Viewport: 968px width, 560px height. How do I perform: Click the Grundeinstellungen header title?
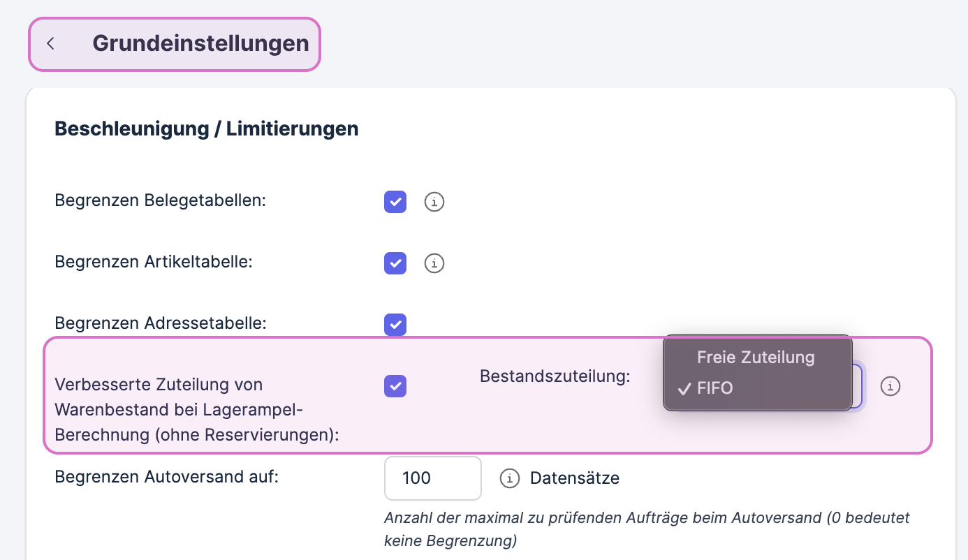tap(200, 43)
